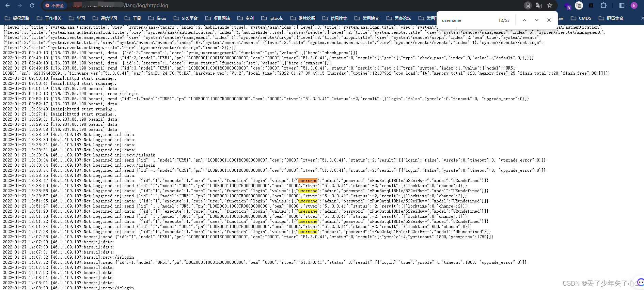Open the 学习 bookmark folder
Image resolution: width=644 pixels, height=290 pixels.
click(77, 18)
